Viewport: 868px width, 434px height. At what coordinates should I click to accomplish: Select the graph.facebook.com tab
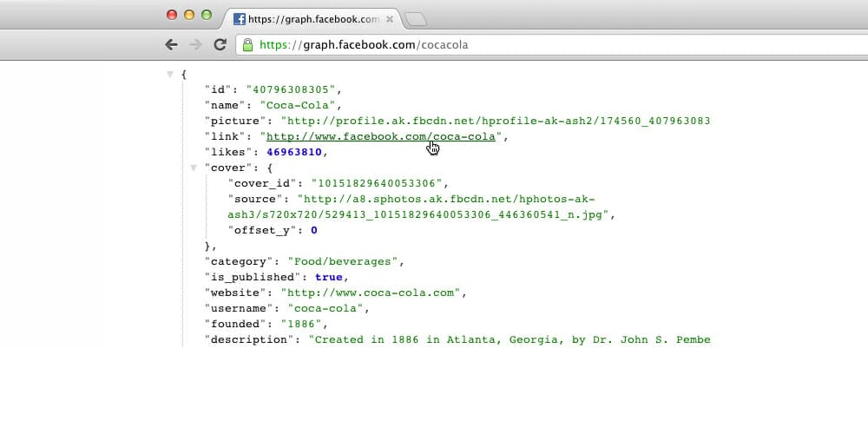312,19
